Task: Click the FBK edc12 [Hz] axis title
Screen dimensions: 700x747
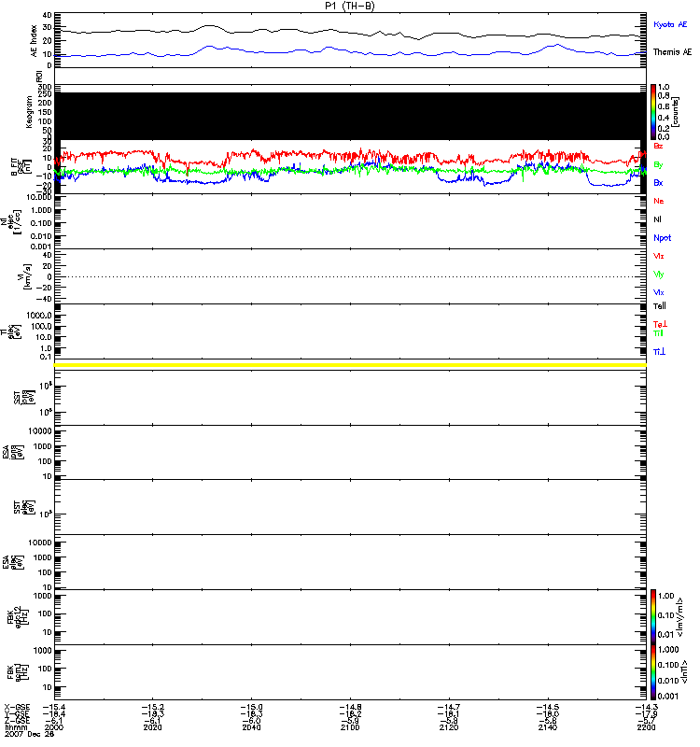Action: click(18, 615)
